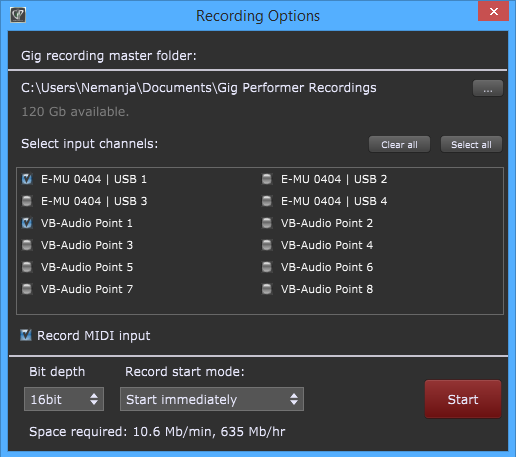Enable the E-MU 0404 USB 2 channel
516x457 pixels.
(267, 179)
